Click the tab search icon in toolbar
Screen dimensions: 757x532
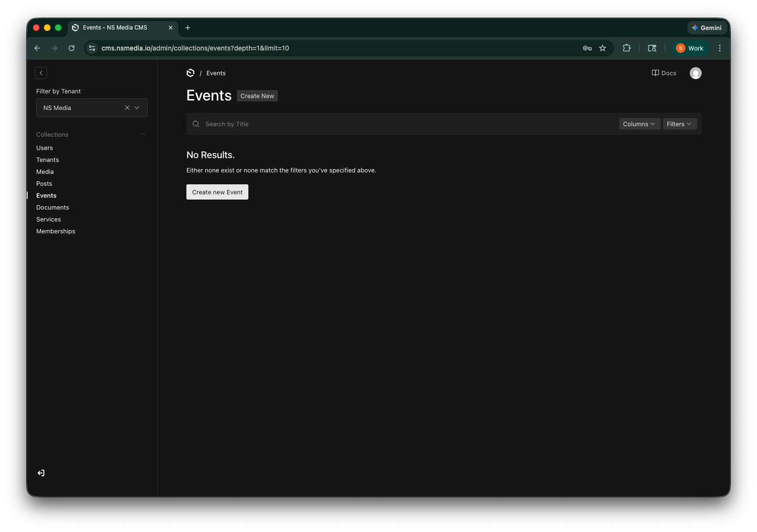(x=652, y=48)
